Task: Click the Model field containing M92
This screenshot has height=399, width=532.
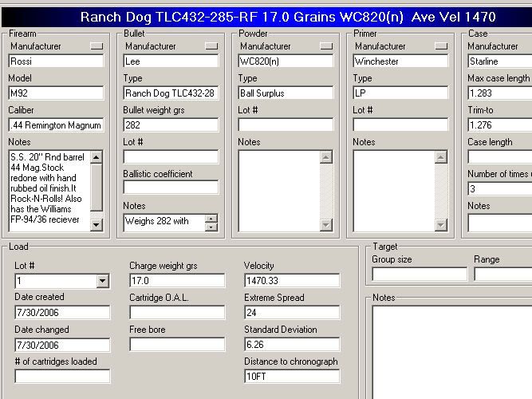Action: [x=56, y=93]
